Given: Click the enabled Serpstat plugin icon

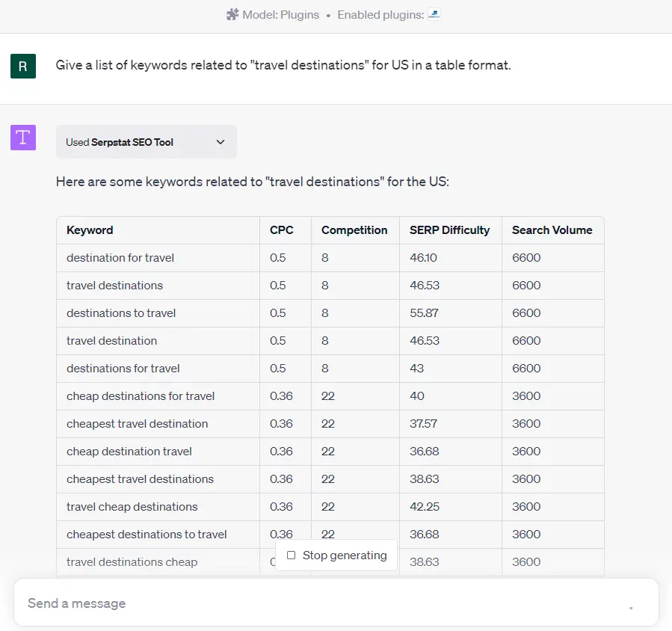Looking at the screenshot, I should coord(434,14).
